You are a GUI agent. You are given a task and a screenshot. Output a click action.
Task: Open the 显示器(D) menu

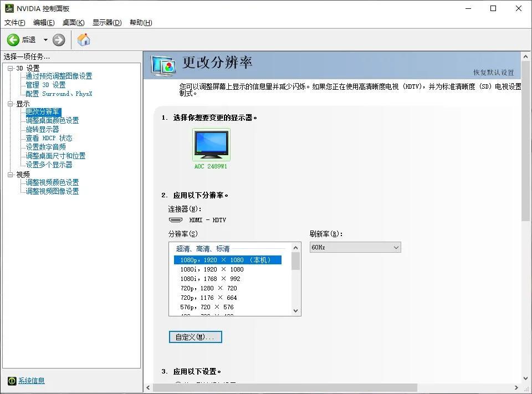(x=106, y=22)
